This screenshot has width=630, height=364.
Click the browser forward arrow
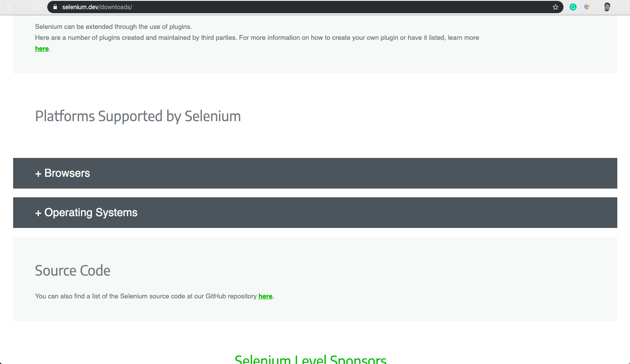click(24, 7)
